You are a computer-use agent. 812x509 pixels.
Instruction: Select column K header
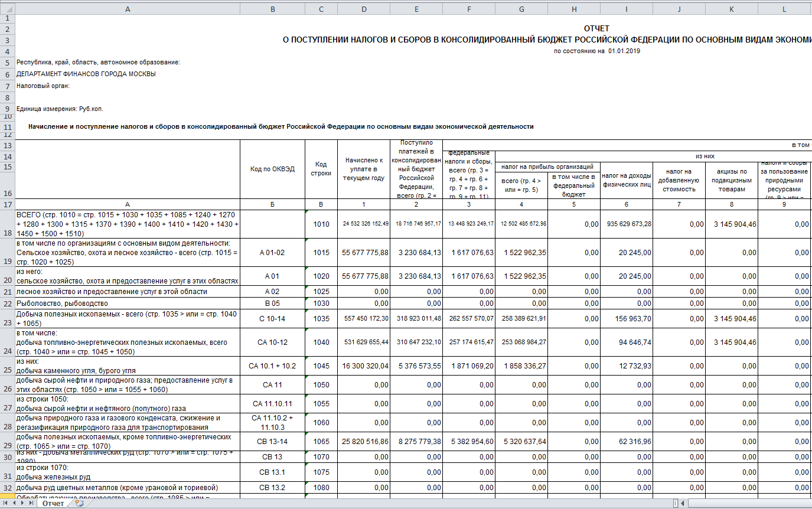732,9
